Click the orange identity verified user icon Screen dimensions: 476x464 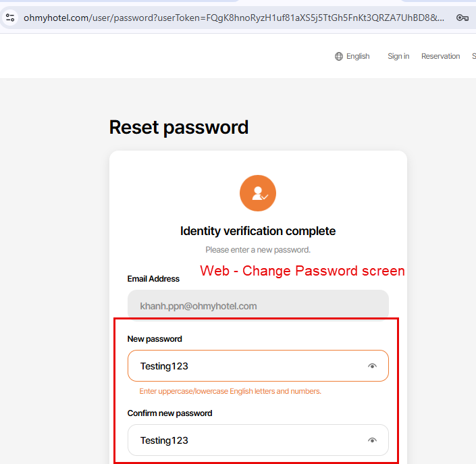[x=258, y=193]
